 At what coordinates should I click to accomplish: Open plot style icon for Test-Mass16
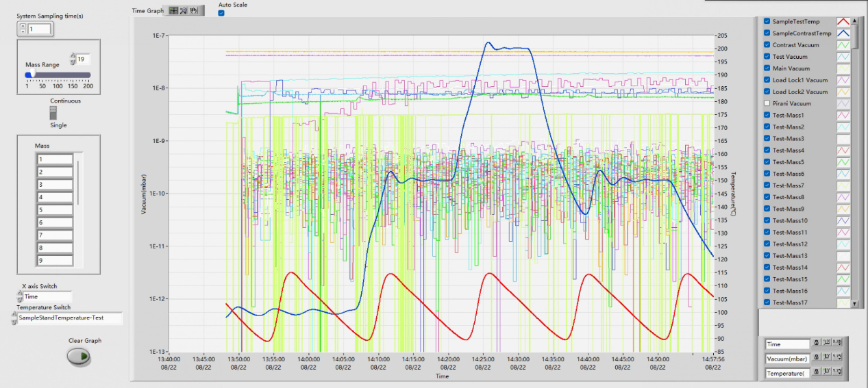843,291
